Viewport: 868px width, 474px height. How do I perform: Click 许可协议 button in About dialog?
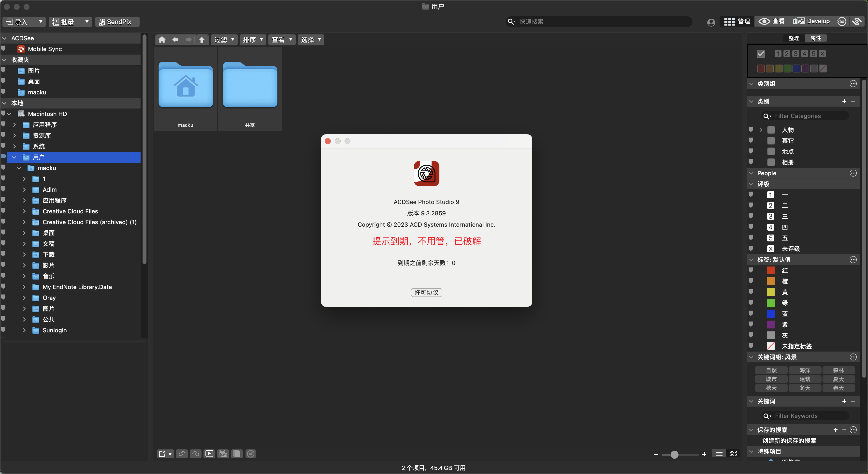tap(426, 292)
